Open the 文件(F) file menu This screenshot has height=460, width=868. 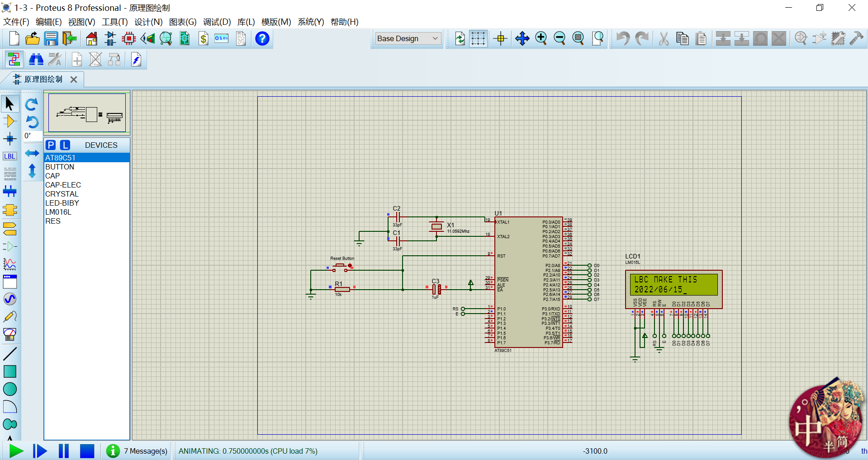click(x=16, y=22)
